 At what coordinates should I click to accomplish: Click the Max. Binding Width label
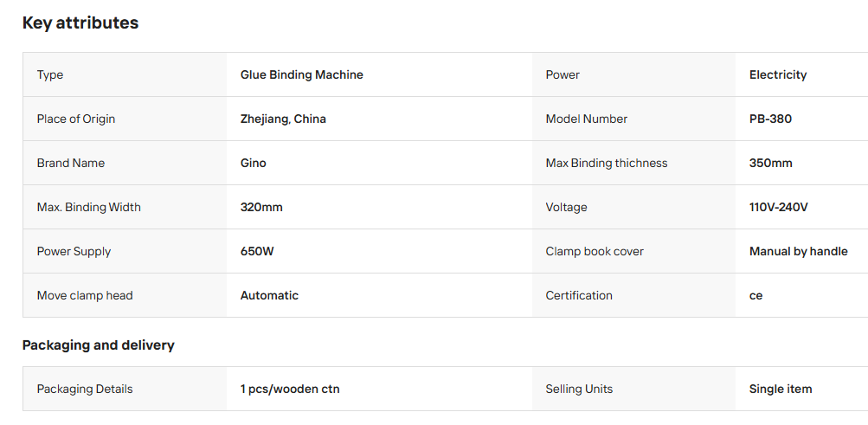[x=88, y=208]
